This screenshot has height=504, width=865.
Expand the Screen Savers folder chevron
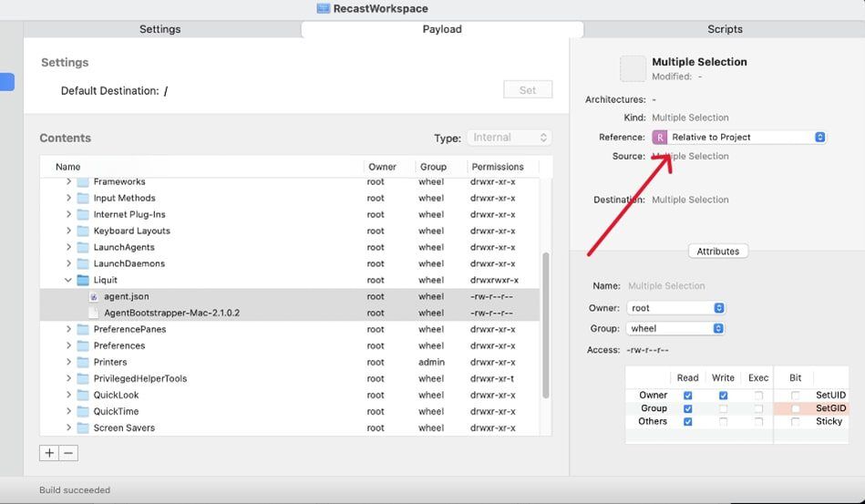coord(67,428)
